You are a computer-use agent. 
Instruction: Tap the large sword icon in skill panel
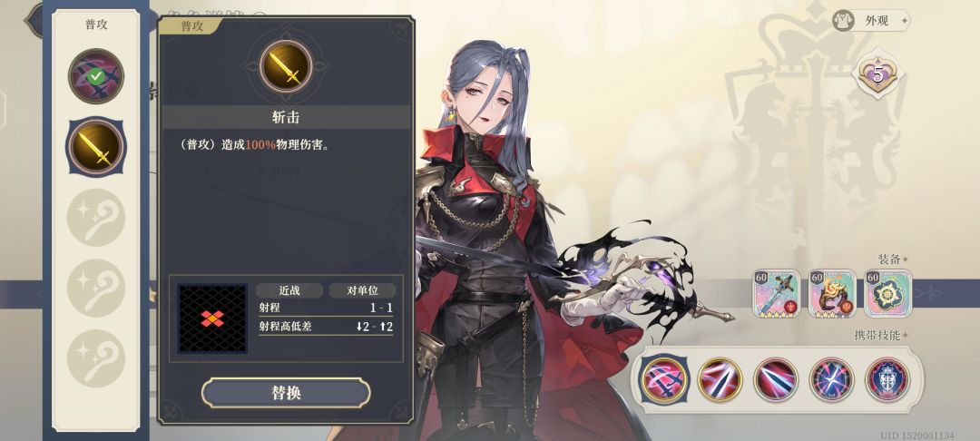click(x=286, y=66)
